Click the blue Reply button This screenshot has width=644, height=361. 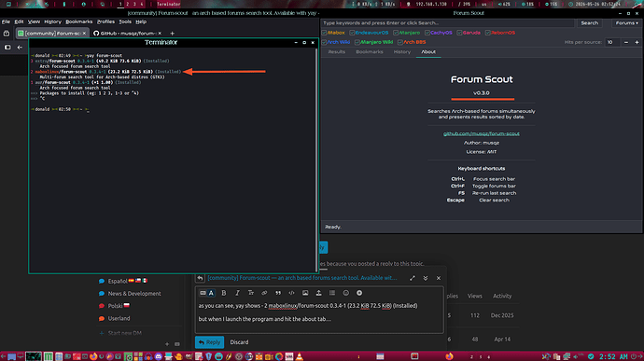pyautogui.click(x=209, y=342)
